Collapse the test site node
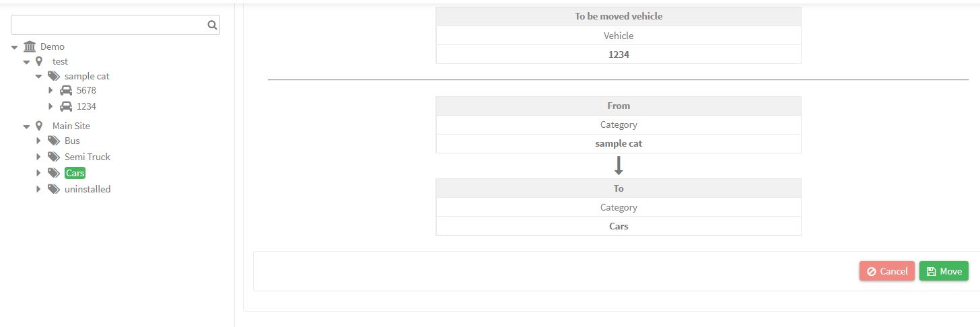 tap(26, 62)
